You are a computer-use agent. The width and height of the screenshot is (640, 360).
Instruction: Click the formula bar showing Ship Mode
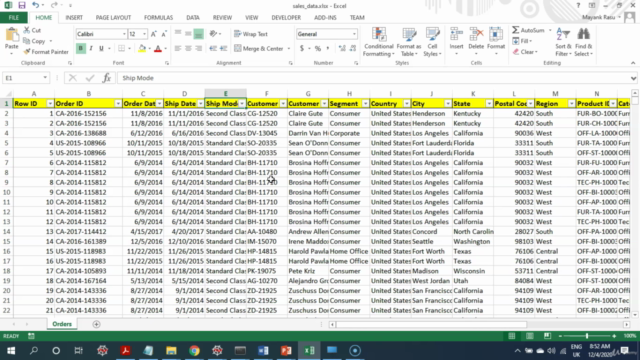pyautogui.click(x=373, y=78)
